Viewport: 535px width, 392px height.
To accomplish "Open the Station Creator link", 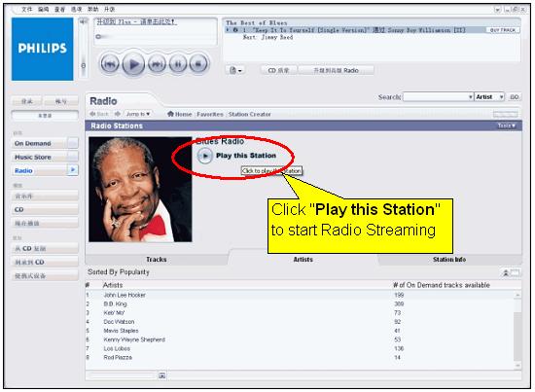I will (249, 114).
